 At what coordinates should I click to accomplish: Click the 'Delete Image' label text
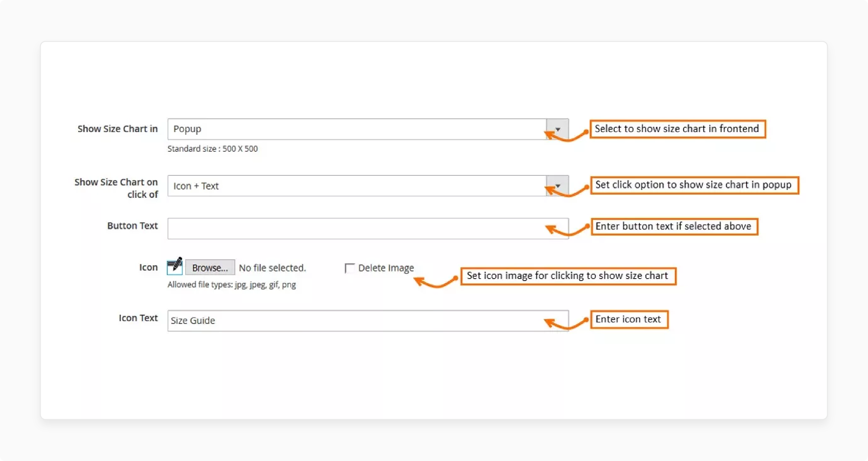pyautogui.click(x=386, y=268)
